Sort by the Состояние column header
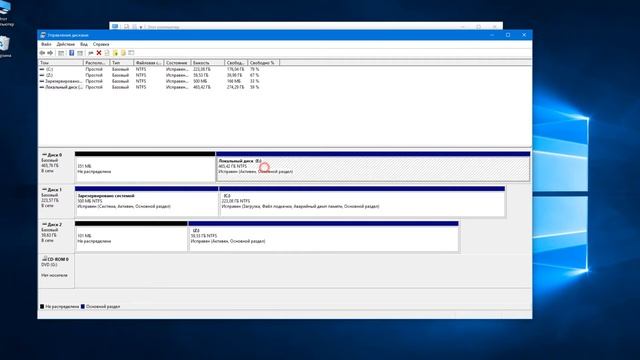Image resolution: width=640 pixels, height=360 pixels. (x=177, y=63)
